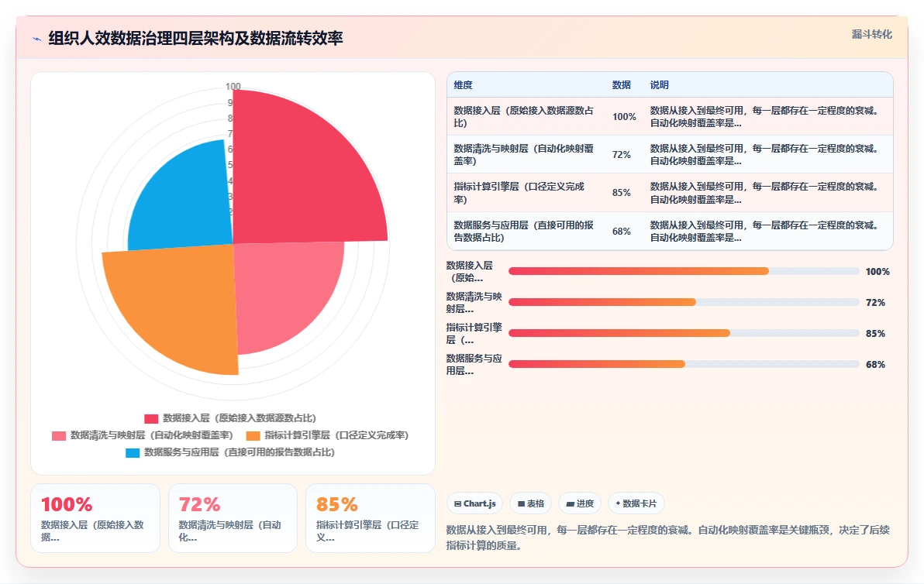Click the 85% cell in the table

621,193
